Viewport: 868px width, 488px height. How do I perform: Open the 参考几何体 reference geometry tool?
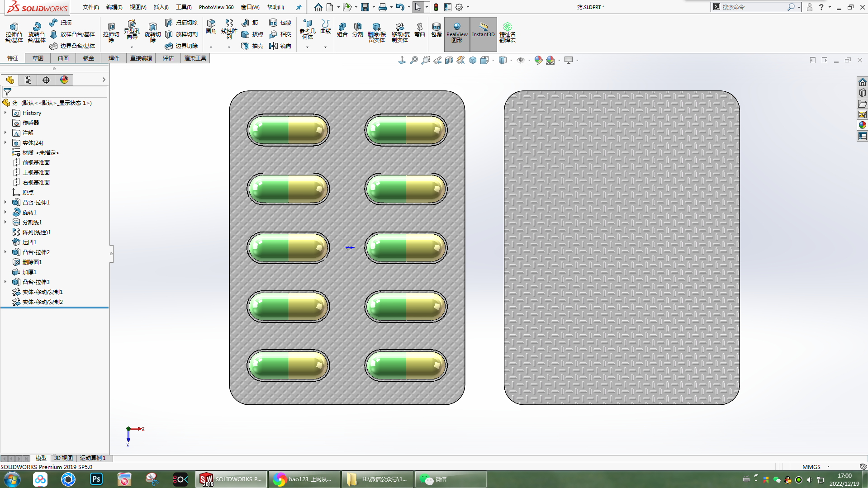(308, 30)
